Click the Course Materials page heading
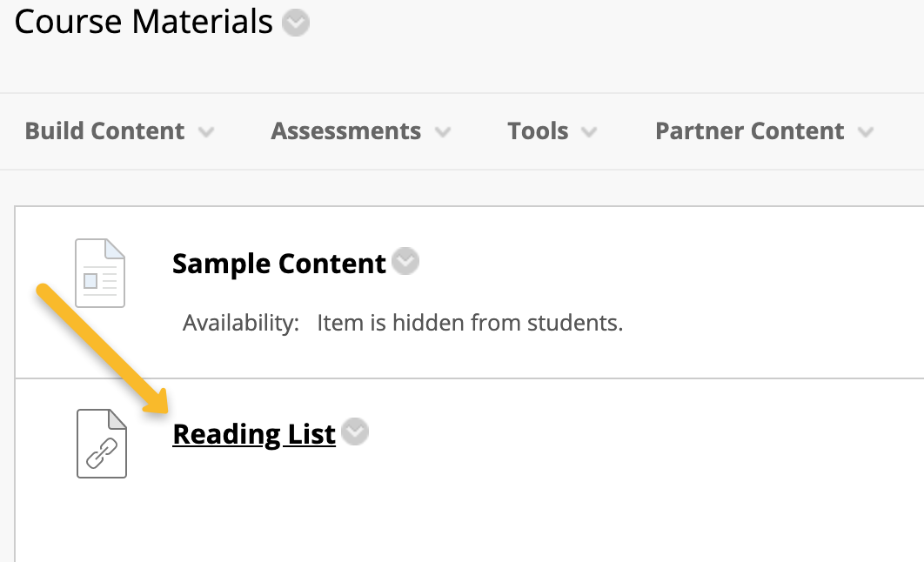 [144, 23]
